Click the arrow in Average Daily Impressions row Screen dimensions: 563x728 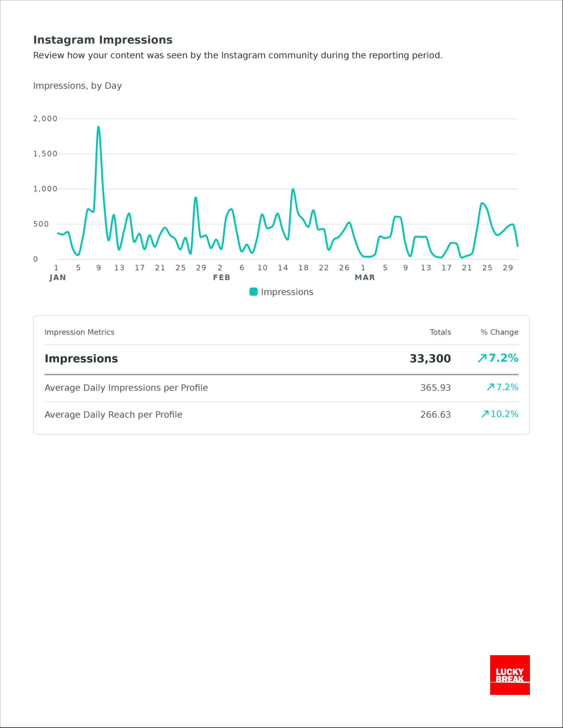(490, 387)
